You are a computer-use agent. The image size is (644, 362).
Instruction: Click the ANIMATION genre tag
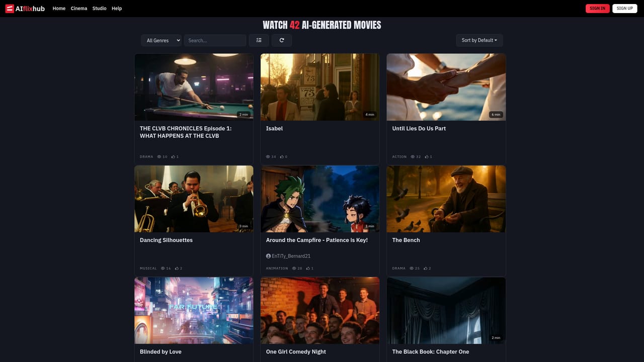tap(277, 268)
